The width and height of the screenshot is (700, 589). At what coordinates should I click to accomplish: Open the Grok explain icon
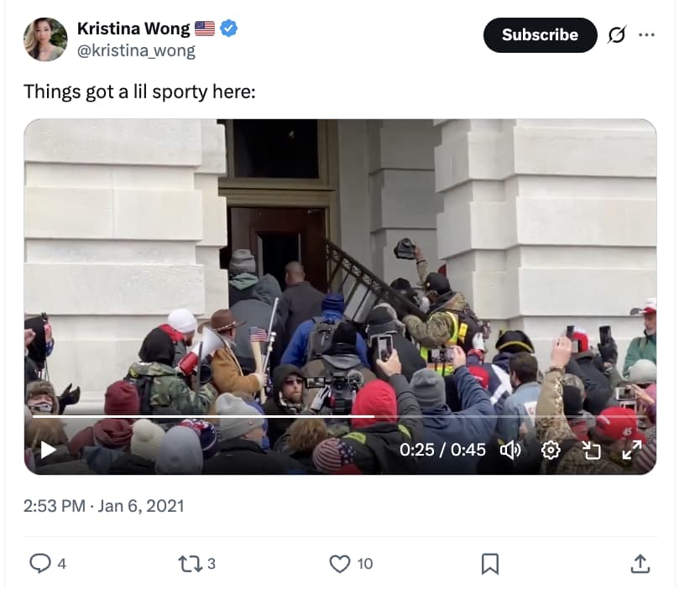617,34
